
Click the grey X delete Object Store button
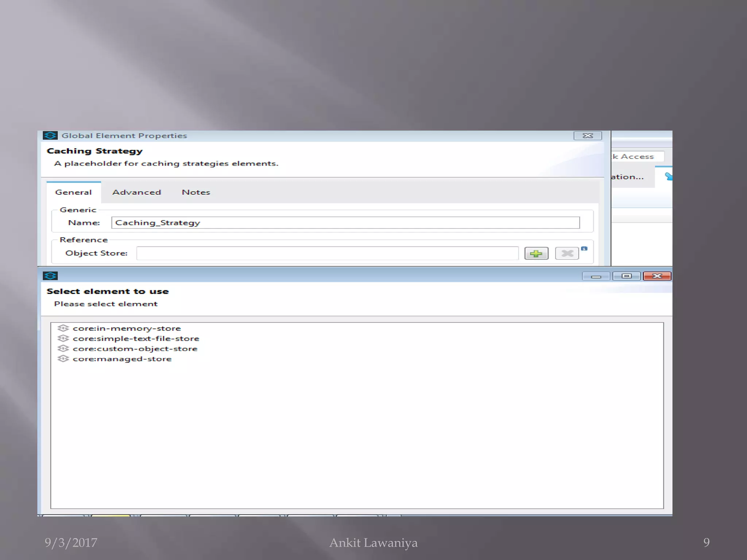(566, 253)
